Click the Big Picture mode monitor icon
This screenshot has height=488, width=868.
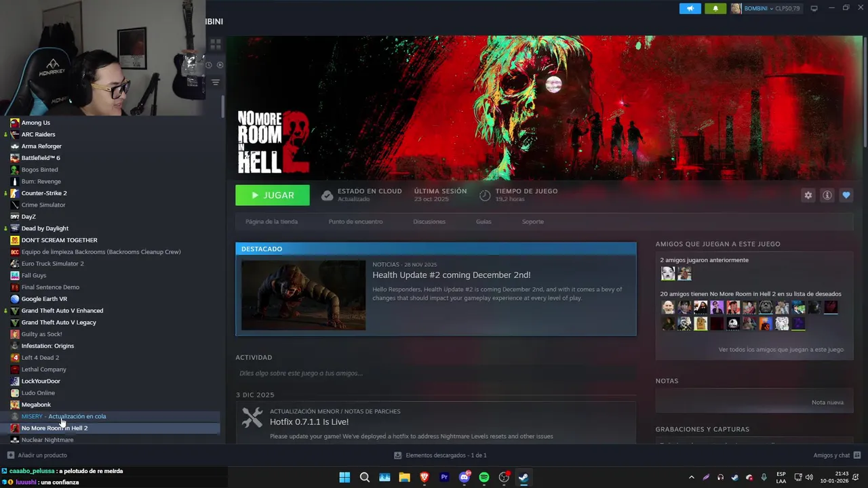point(814,8)
